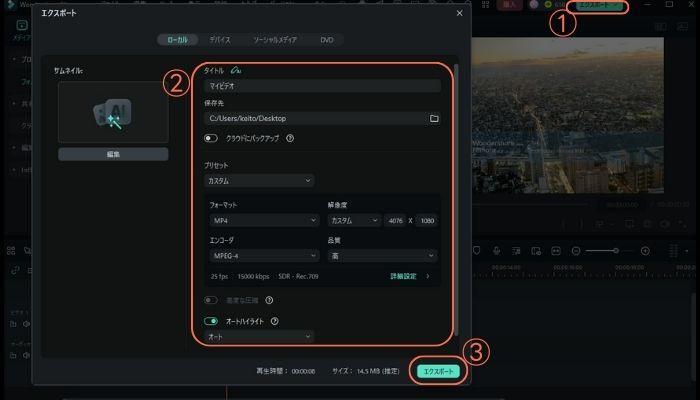Click the 編集 button under the thumbnail
Viewport: 700px width, 400px height.
point(113,154)
